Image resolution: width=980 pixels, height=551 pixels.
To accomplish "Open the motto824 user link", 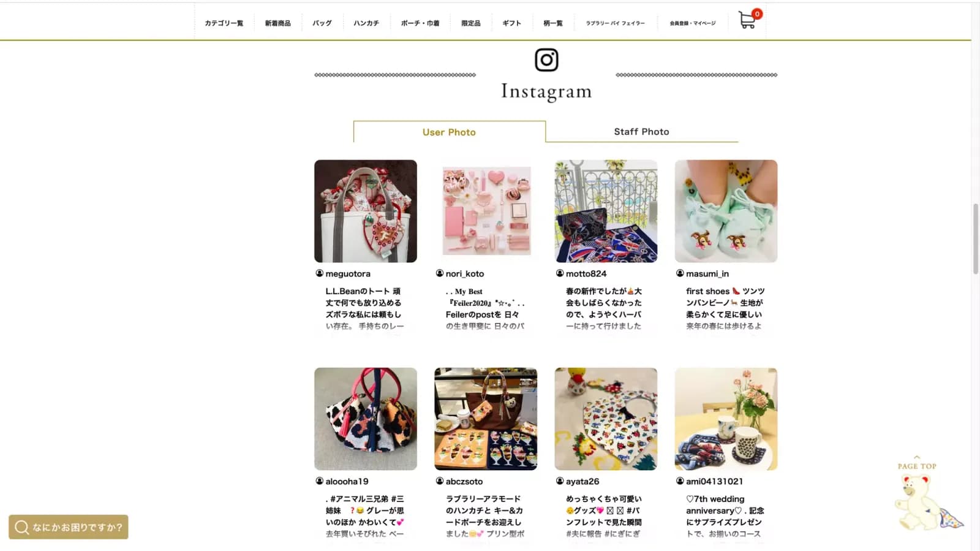I will tap(586, 274).
